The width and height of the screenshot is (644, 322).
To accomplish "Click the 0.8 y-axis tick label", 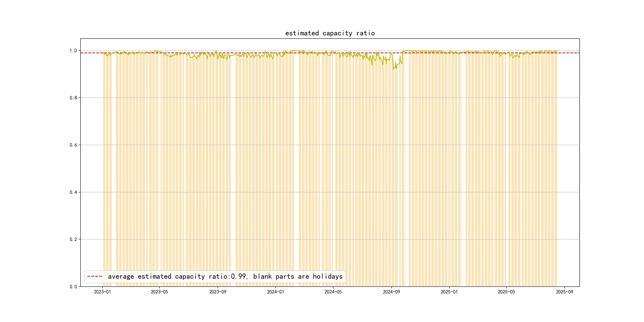I will click(73, 98).
